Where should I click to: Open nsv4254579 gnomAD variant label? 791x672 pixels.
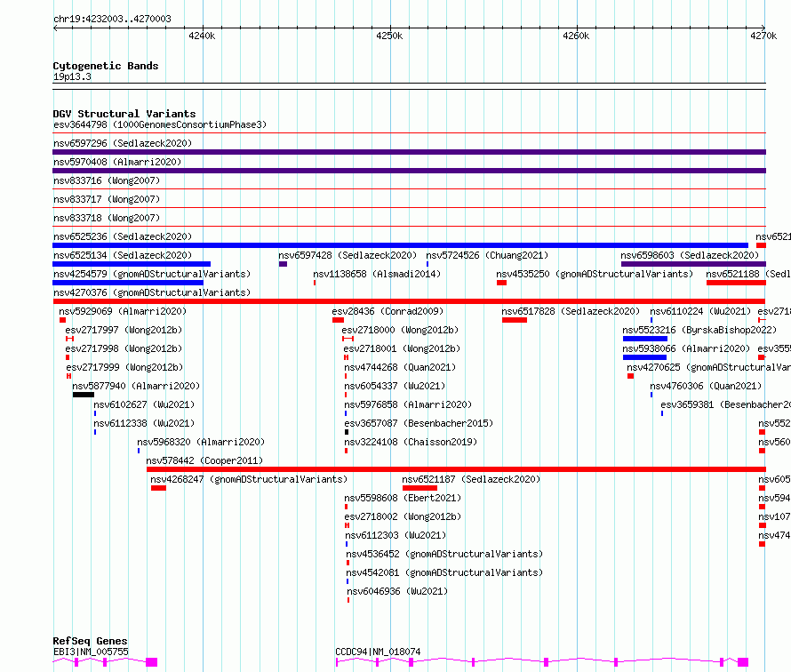152,274
